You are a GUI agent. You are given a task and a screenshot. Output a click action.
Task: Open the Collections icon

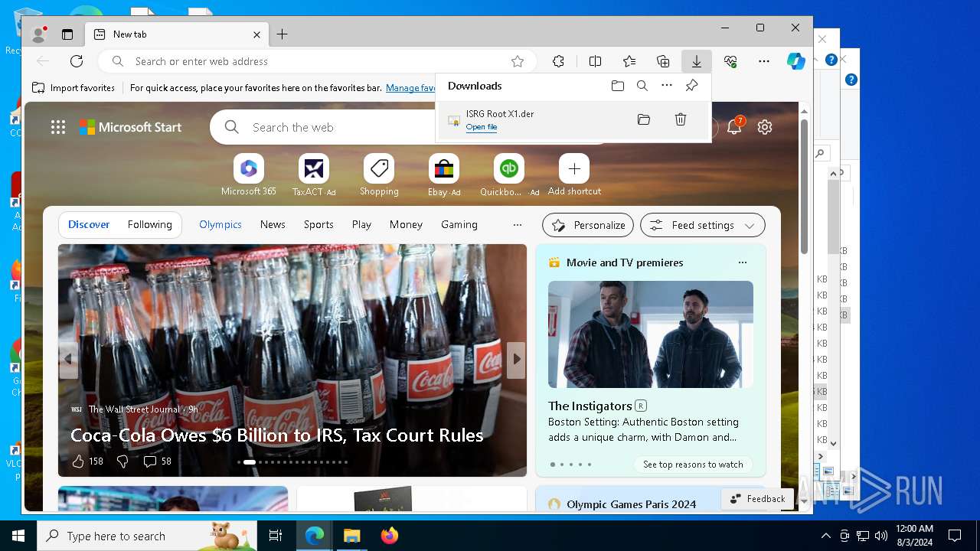(663, 61)
